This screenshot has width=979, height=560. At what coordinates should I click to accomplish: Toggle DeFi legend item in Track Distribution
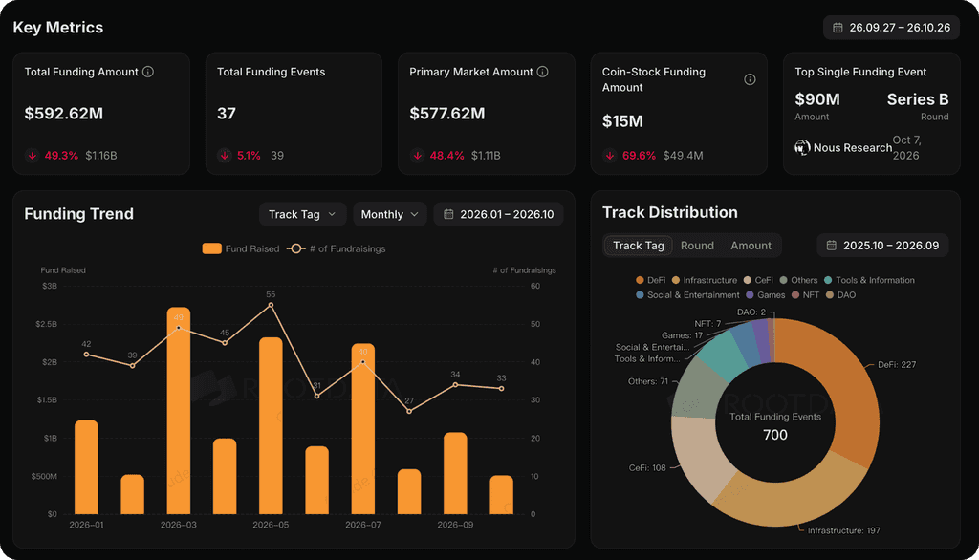650,280
